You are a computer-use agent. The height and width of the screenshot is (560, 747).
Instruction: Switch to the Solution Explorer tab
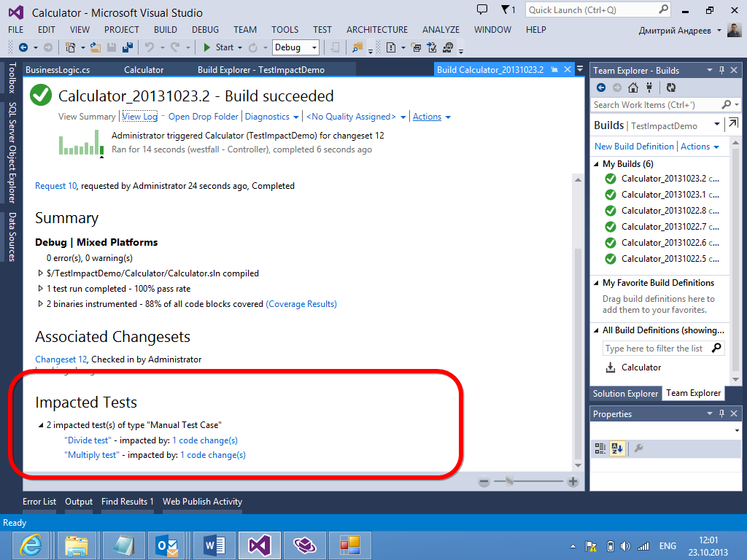[x=625, y=393]
